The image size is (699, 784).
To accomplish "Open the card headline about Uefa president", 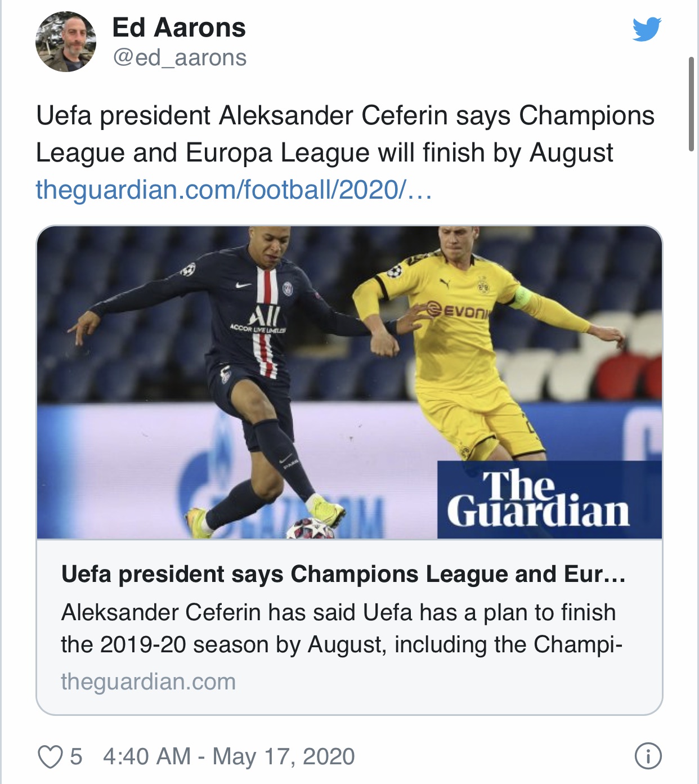I will click(343, 574).
